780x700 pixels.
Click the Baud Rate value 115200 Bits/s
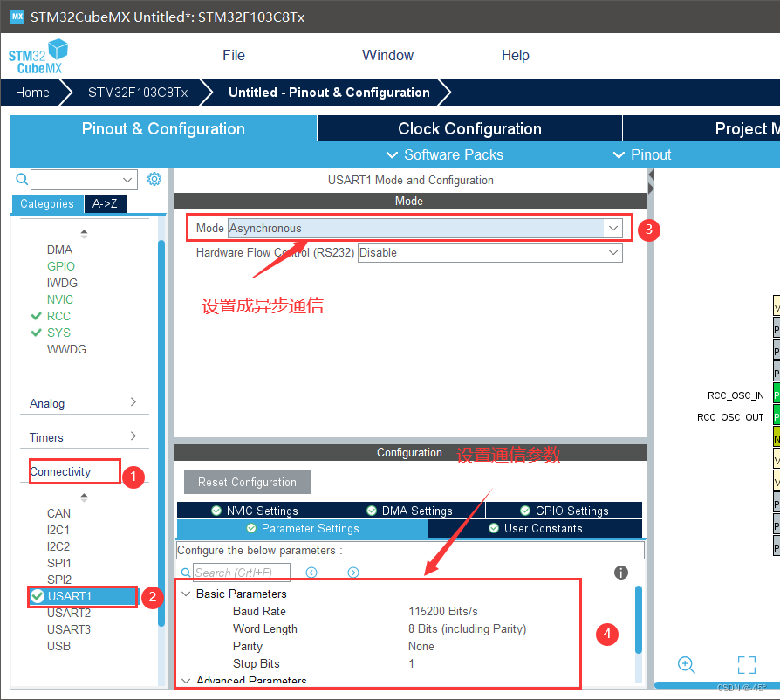point(442,611)
